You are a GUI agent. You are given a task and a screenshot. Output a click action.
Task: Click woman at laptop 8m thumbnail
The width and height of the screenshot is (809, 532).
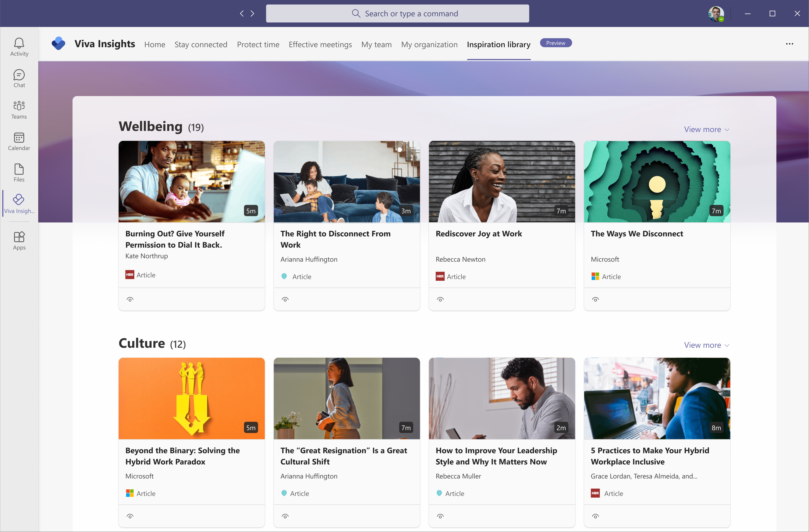coord(657,398)
